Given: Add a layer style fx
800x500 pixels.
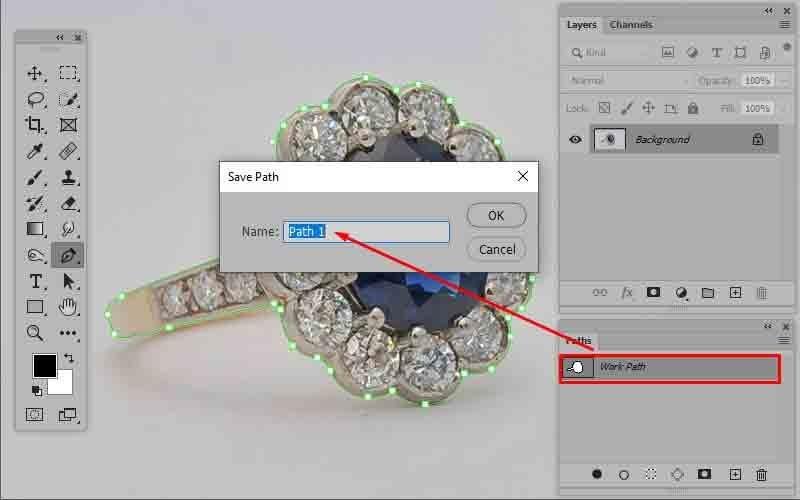Looking at the screenshot, I should [x=627, y=293].
